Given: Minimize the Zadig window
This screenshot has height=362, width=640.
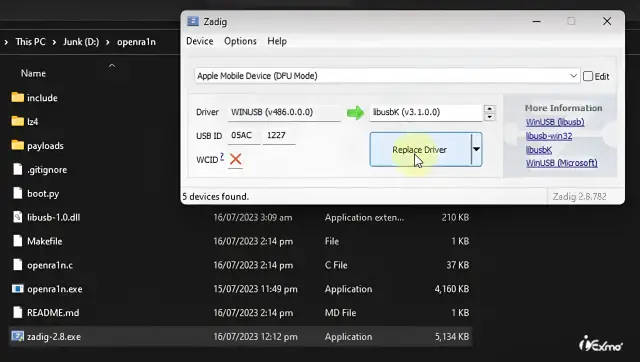Looking at the screenshot, I should 537,21.
